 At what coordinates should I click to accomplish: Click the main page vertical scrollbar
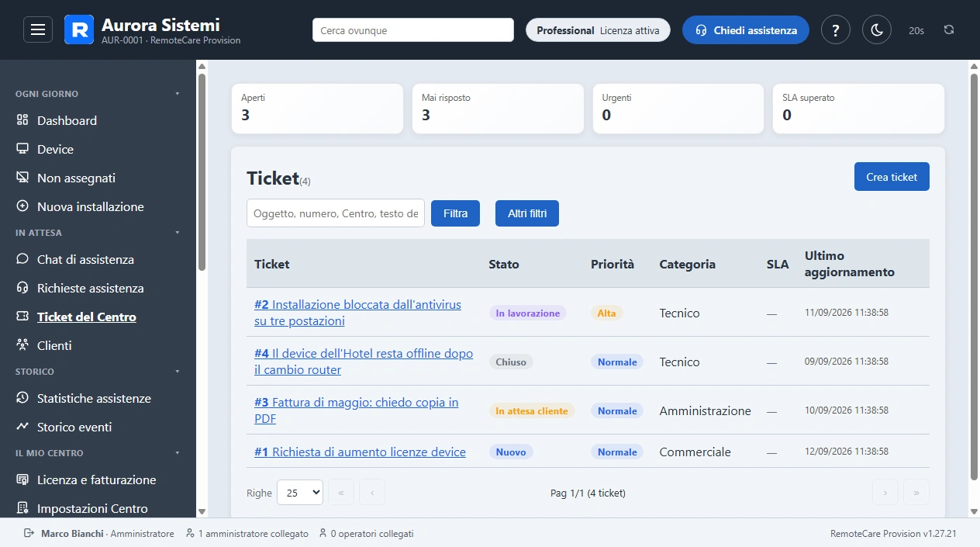tap(975, 275)
